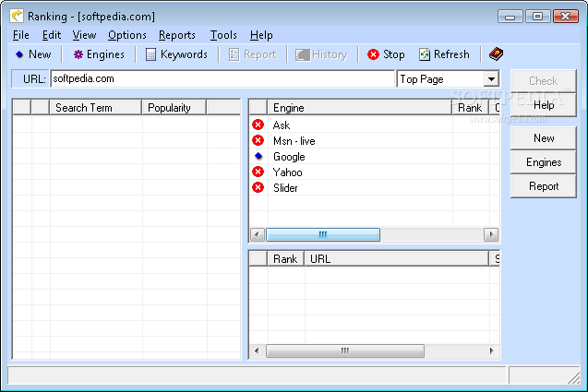Click the History toolbar icon
The image size is (588, 392).
point(302,54)
